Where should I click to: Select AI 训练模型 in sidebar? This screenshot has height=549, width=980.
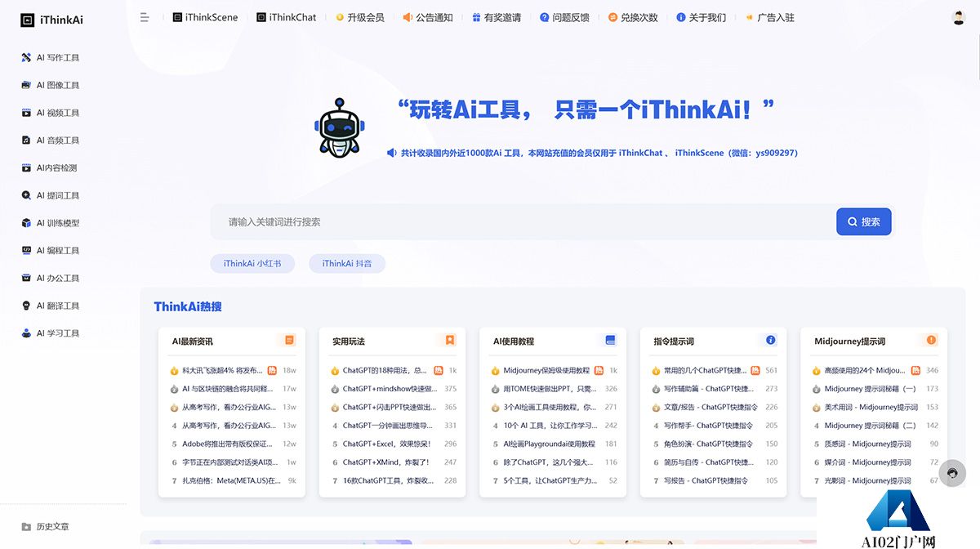click(x=51, y=223)
